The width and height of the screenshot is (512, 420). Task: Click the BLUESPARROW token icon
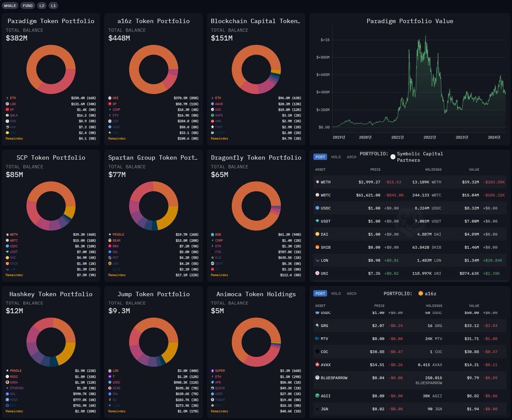coord(317,378)
